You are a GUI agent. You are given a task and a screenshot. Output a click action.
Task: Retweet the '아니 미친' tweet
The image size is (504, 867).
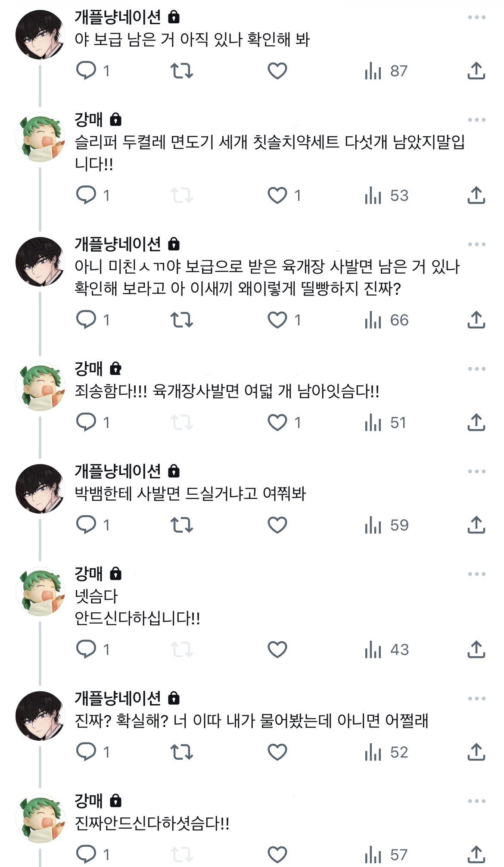point(182,320)
